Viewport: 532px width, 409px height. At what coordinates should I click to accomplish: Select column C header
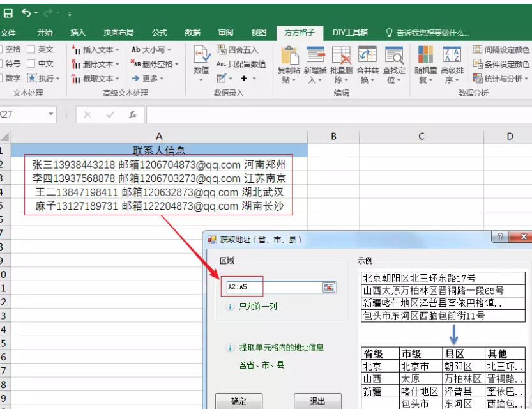pos(422,137)
